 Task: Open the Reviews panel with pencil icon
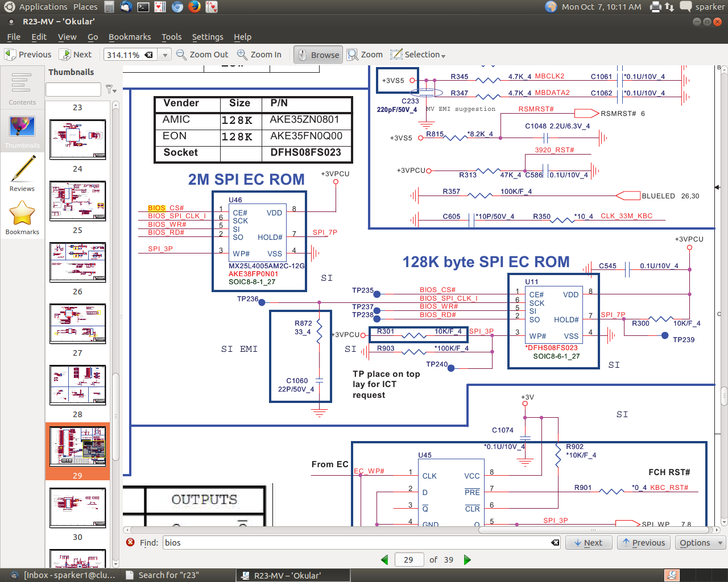coord(22,174)
